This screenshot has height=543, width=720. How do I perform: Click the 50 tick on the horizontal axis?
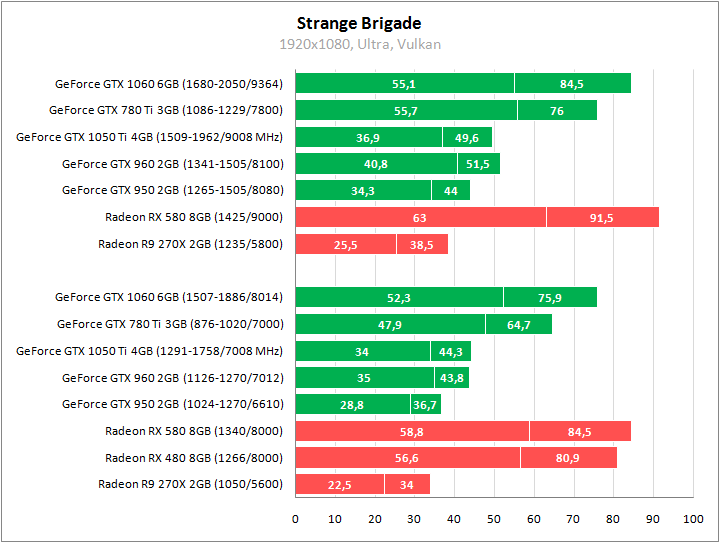[x=494, y=519]
